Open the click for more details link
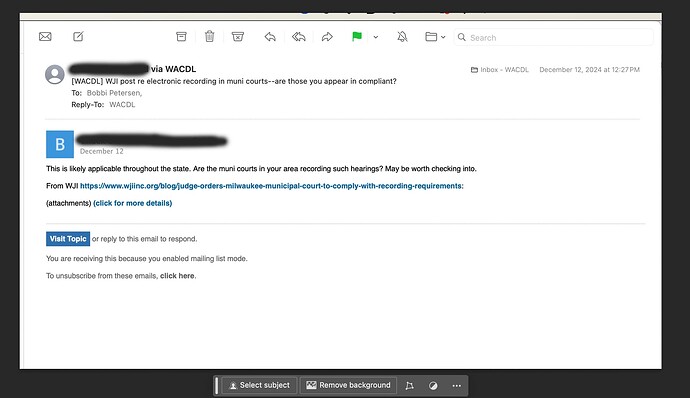 point(132,203)
